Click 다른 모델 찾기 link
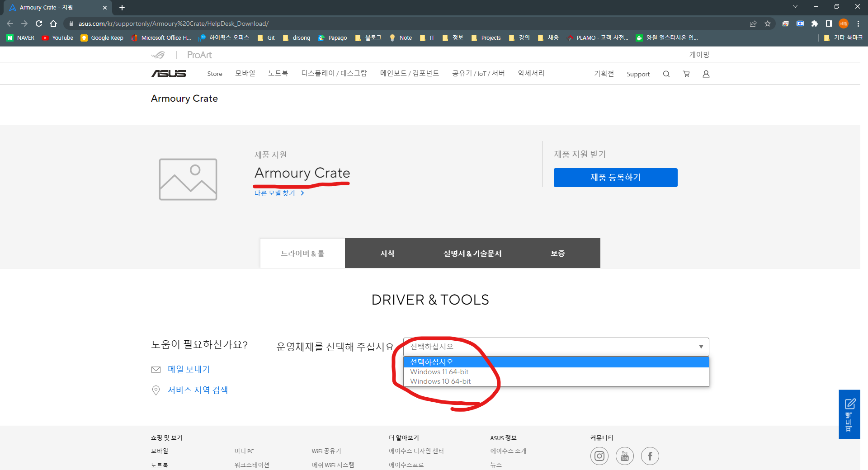868x470 pixels. tap(279, 193)
